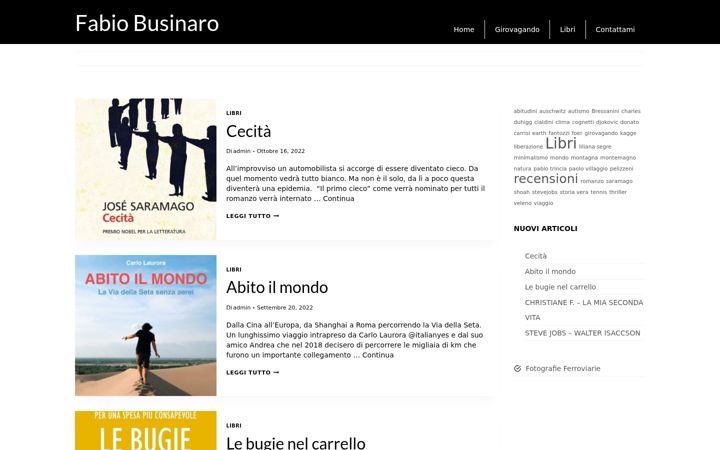Click the recensioni tag in tag cloud

(x=546, y=179)
